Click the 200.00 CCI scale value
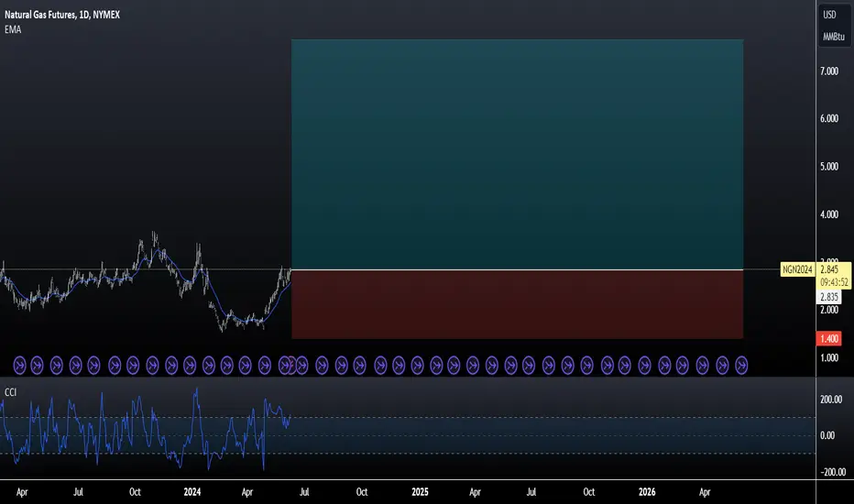 (831, 400)
